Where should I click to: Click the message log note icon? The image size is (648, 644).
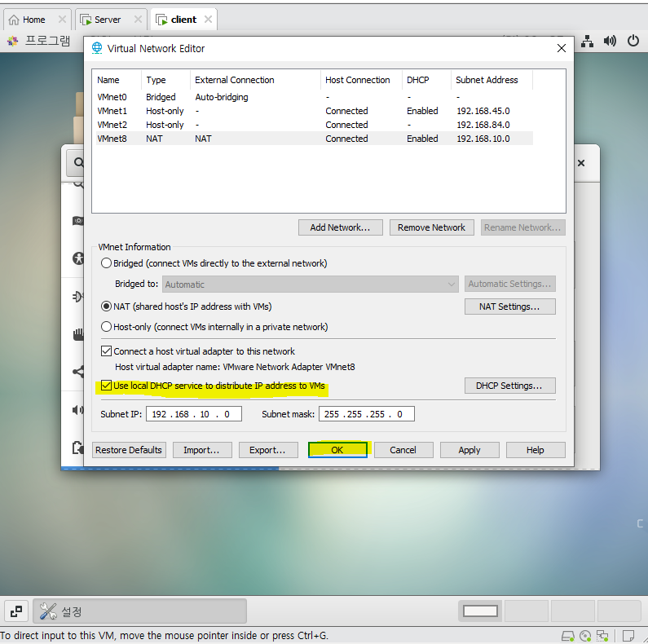[628, 635]
